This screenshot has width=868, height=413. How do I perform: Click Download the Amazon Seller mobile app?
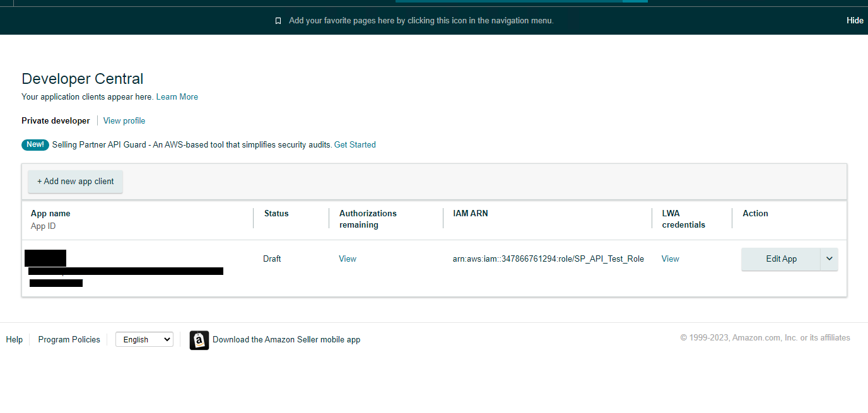coord(286,340)
